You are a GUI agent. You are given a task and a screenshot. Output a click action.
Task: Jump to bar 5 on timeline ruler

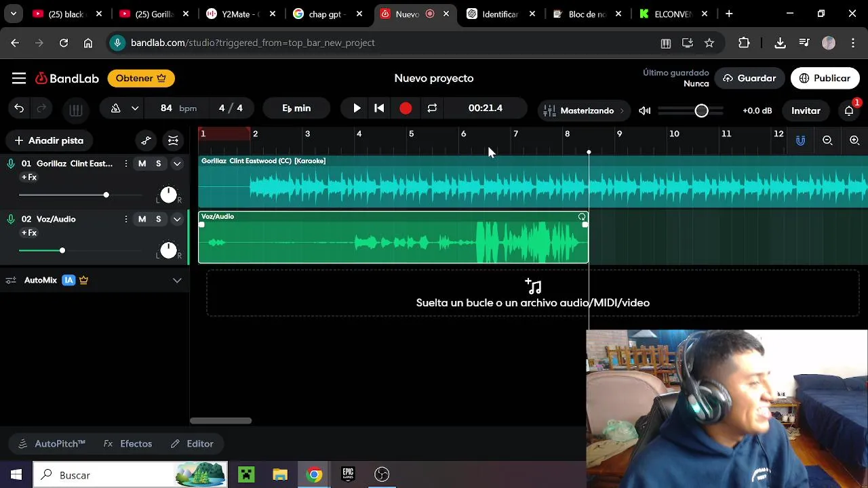pyautogui.click(x=411, y=134)
